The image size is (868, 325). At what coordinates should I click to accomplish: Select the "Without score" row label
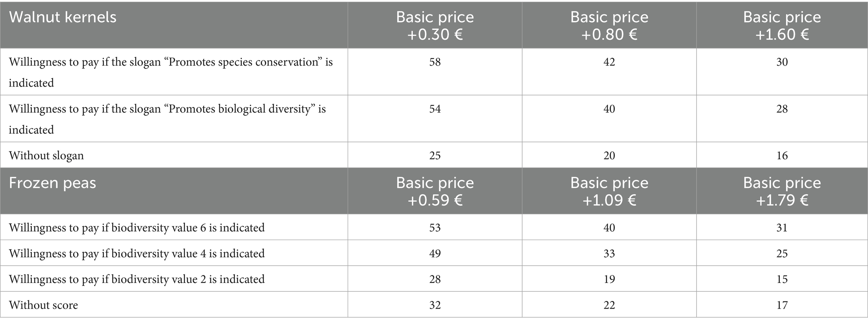(43, 305)
